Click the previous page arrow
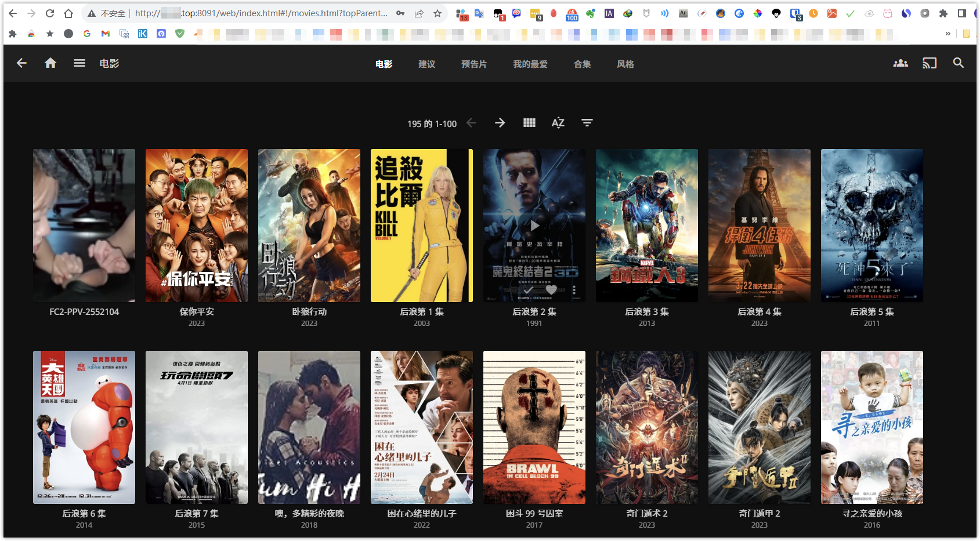This screenshot has height=541, width=980. coord(472,123)
